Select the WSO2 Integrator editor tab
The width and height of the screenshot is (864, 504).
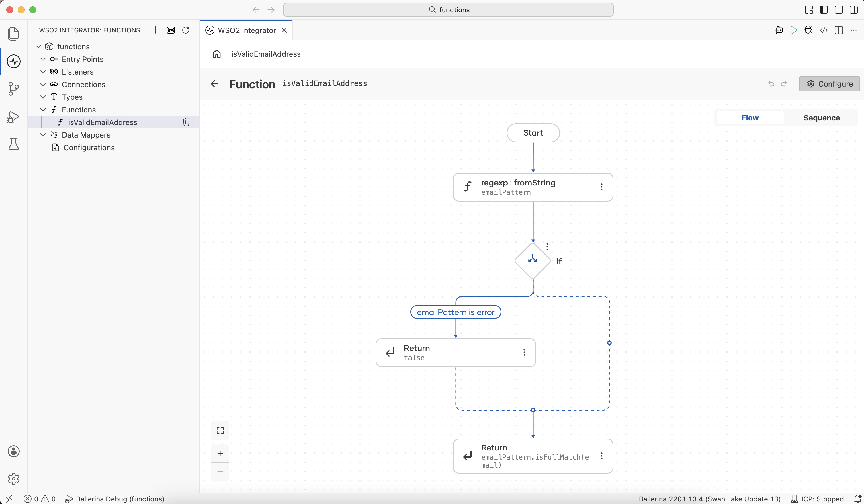click(x=247, y=30)
